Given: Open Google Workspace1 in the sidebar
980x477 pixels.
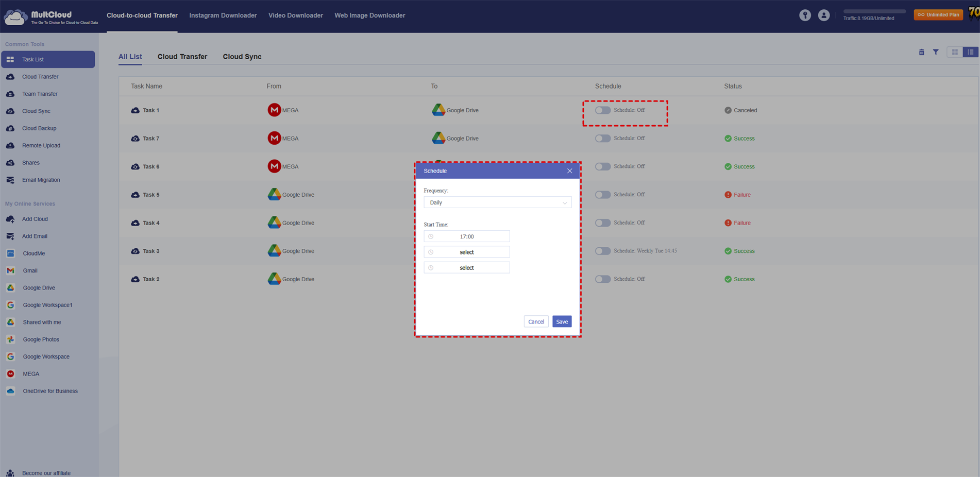Looking at the screenshot, I should click(47, 305).
